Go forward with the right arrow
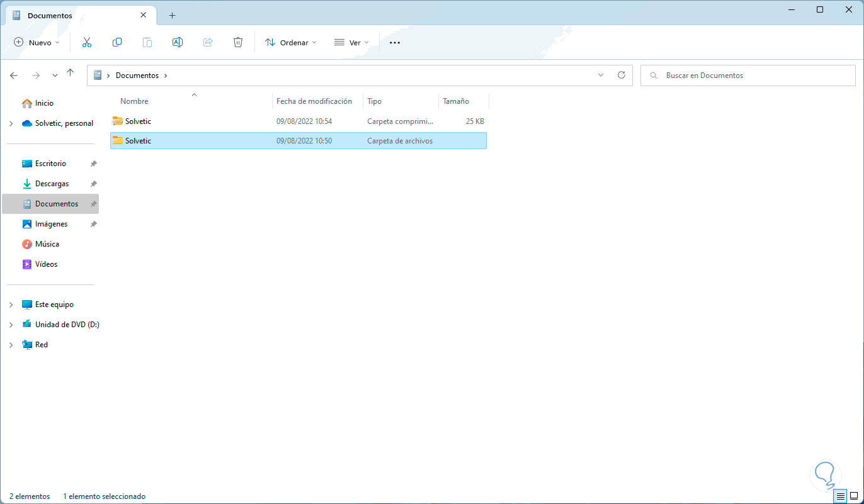Screen dimensions: 864x504 pos(36,75)
